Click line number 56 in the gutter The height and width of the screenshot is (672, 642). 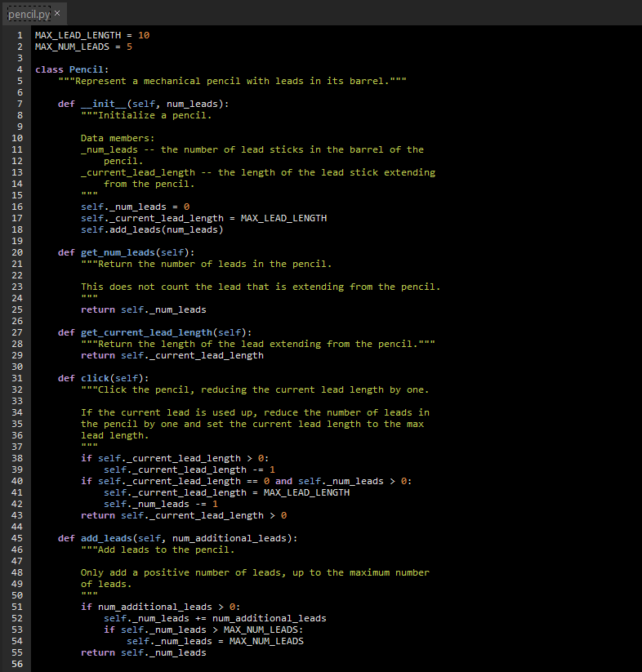[17, 664]
